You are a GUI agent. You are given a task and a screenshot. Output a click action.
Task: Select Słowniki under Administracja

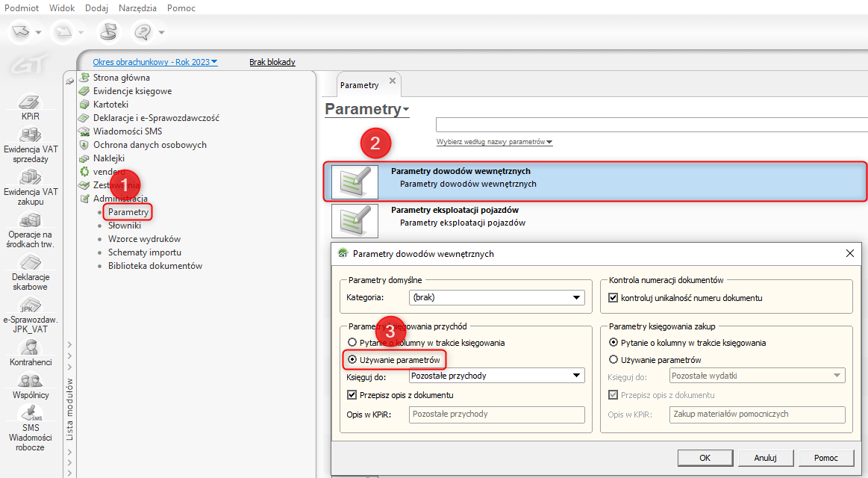[x=125, y=226]
